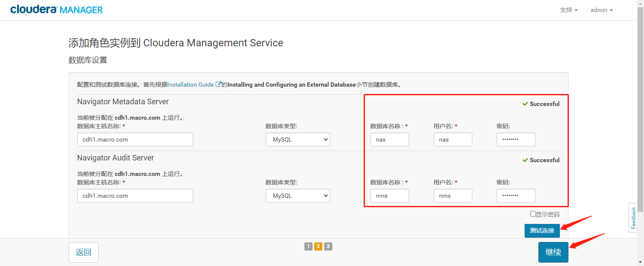Click the Cloudera Manager logo
The height and width of the screenshot is (266, 644).
[57, 9]
